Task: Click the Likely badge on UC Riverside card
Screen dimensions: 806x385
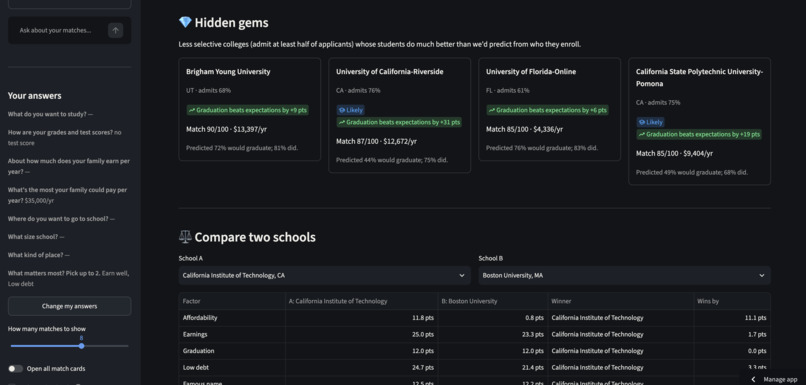Action: (351, 110)
